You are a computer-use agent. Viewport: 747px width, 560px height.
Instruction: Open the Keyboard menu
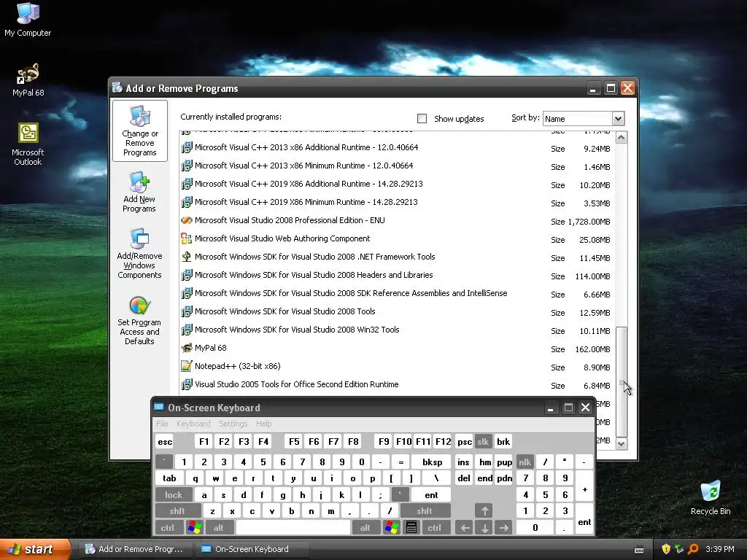[193, 424]
